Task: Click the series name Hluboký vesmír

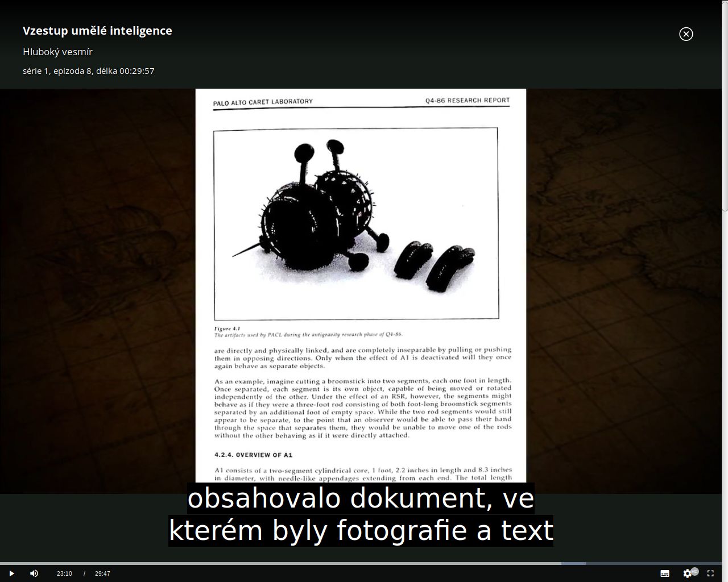Action: [x=57, y=52]
